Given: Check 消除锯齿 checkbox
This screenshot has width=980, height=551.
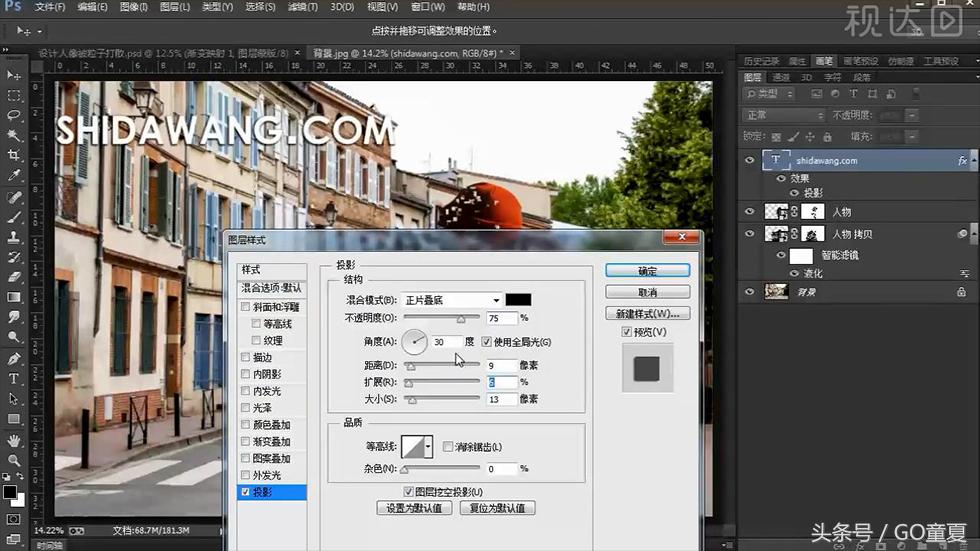Looking at the screenshot, I should (x=448, y=447).
